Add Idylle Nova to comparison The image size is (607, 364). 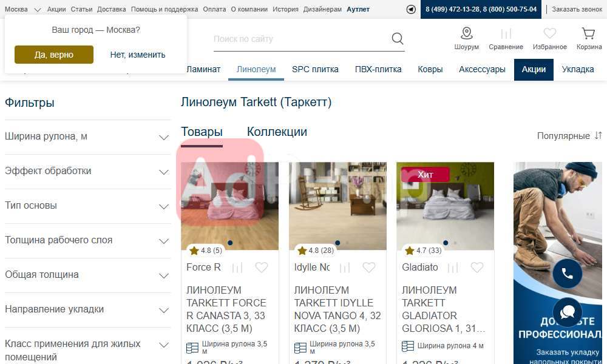click(x=345, y=268)
